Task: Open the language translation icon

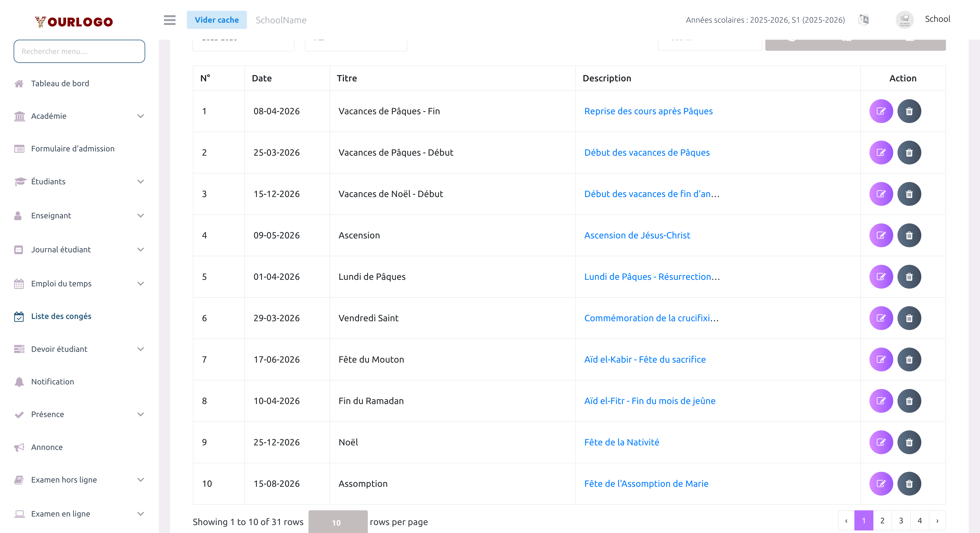Action: (x=863, y=20)
